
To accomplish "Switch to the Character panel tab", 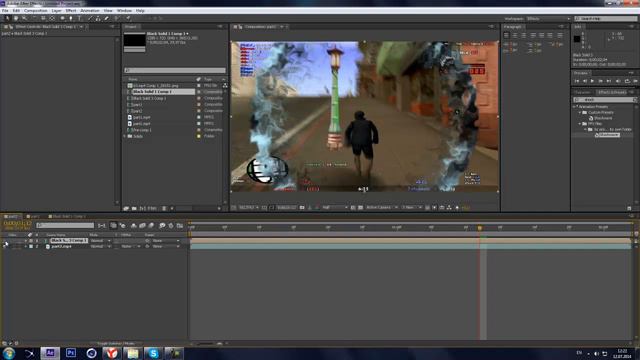I will 582,92.
